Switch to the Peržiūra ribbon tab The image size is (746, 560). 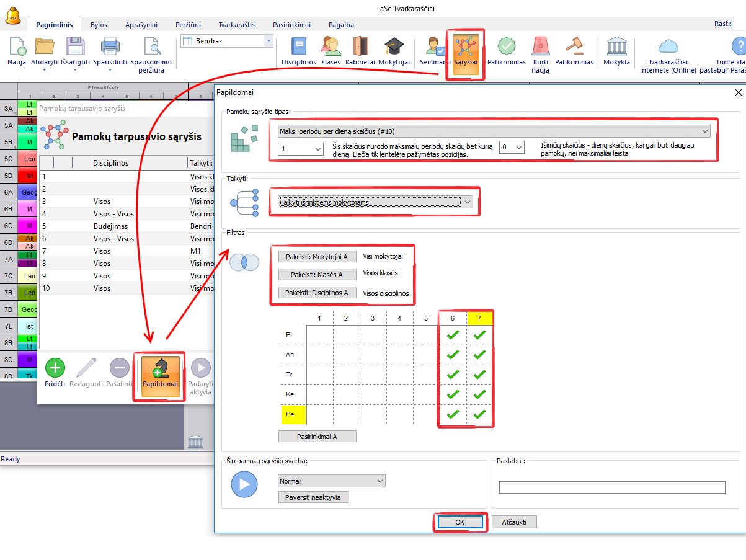coord(187,25)
